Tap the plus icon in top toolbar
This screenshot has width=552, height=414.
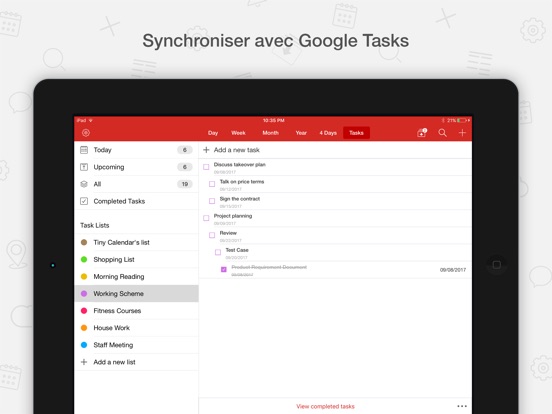click(462, 133)
